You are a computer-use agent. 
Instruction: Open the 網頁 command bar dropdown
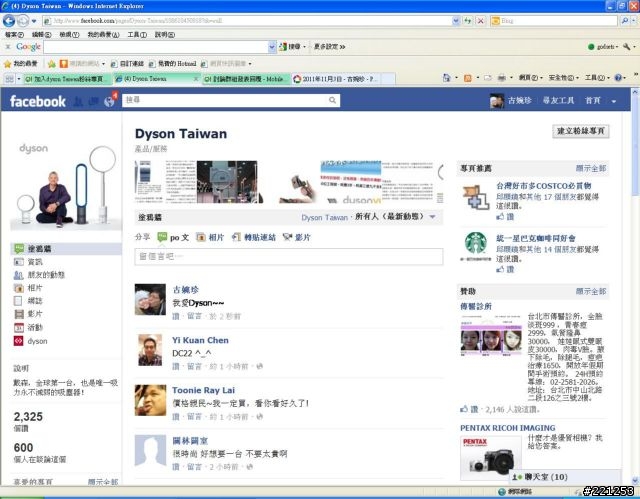tap(530, 78)
